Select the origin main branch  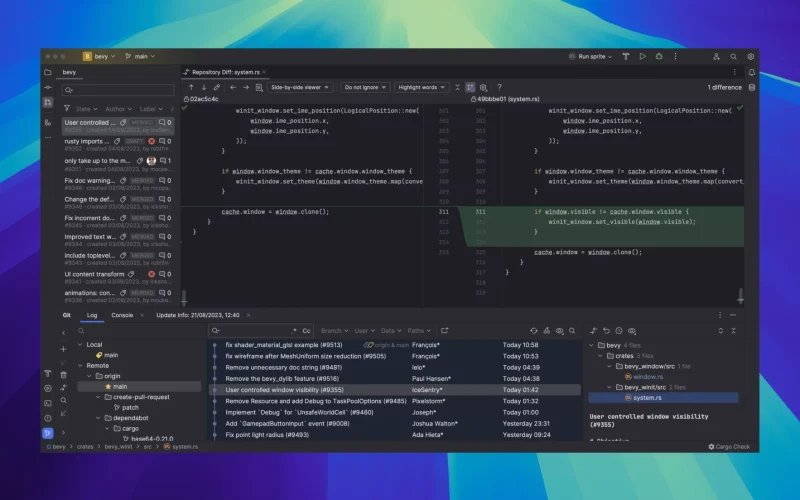139,386
